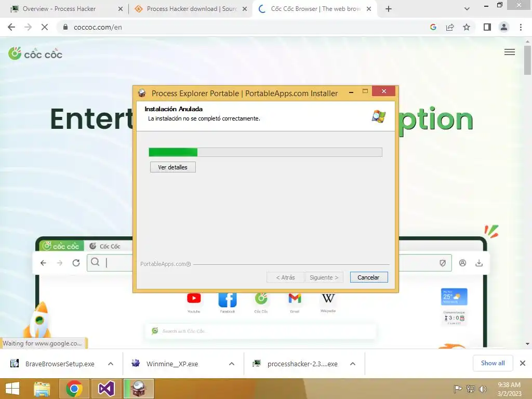Click the Chrome taskbar icon
The width and height of the screenshot is (532, 399).
74,389
